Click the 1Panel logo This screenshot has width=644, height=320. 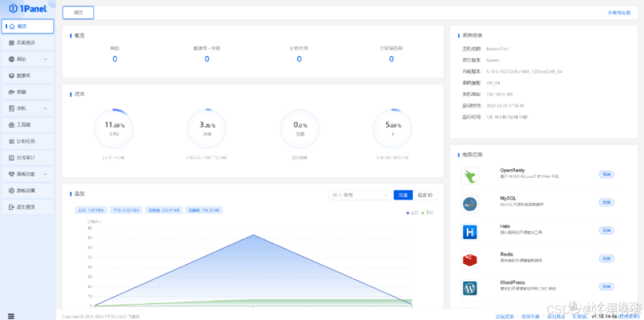click(28, 8)
